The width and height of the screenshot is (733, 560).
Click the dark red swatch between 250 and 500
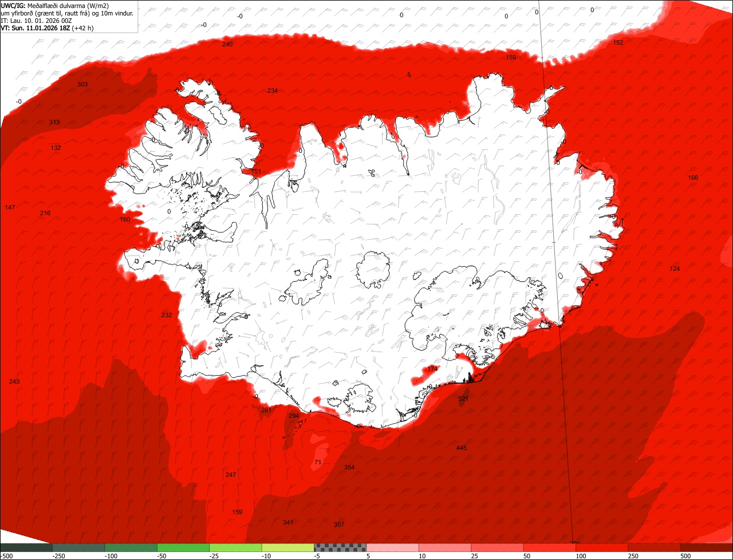[x=655, y=547]
